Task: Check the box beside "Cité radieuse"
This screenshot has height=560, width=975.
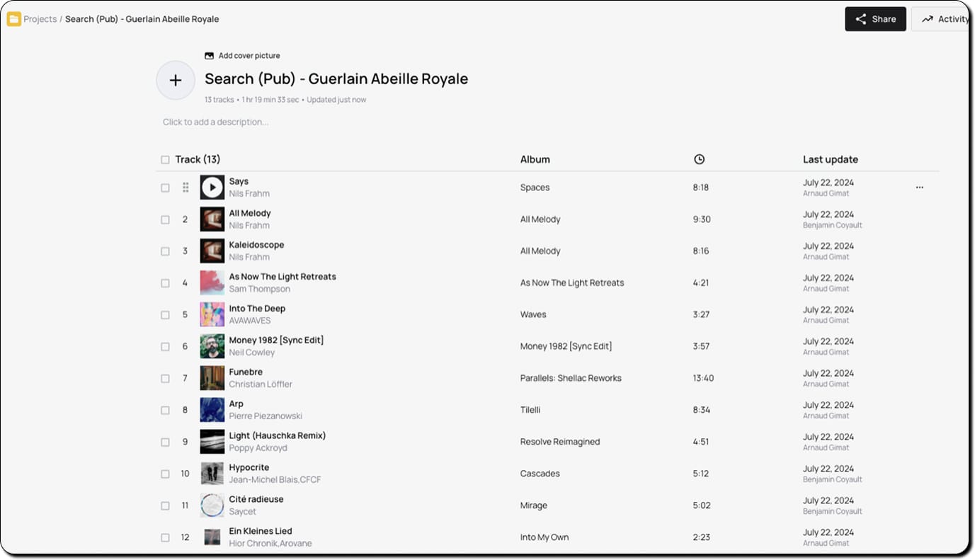Action: click(x=165, y=505)
